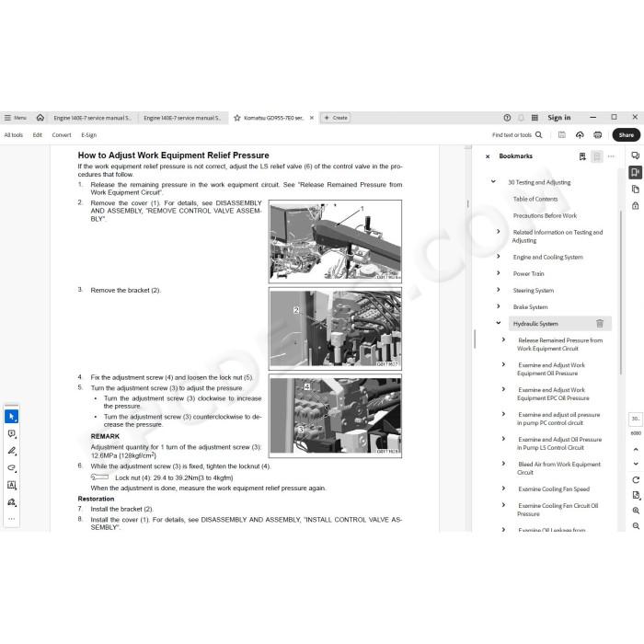Open All tools

point(14,134)
